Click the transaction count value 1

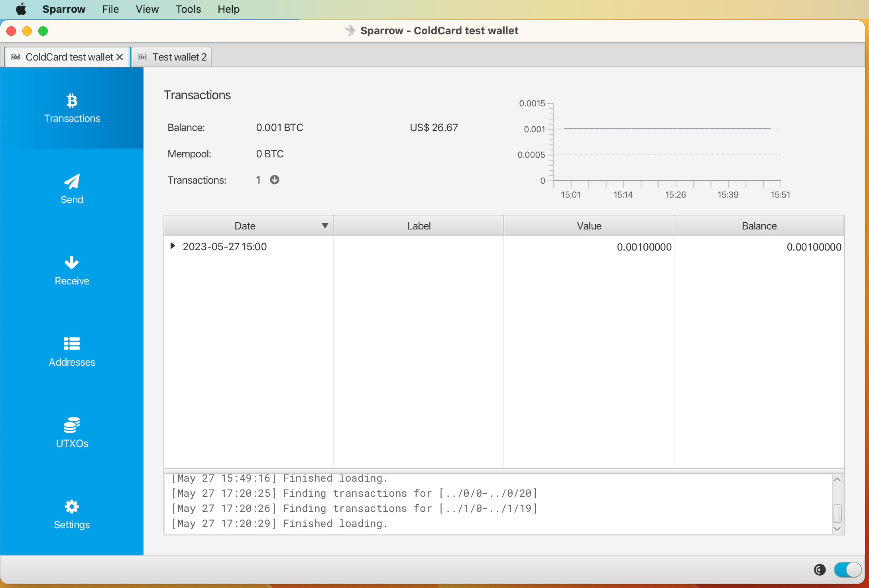[258, 180]
